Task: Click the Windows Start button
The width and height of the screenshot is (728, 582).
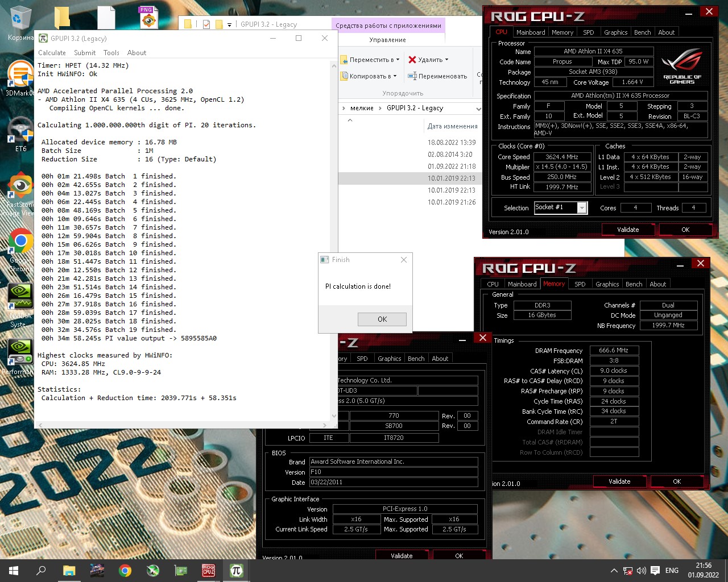Action: pos(14,571)
